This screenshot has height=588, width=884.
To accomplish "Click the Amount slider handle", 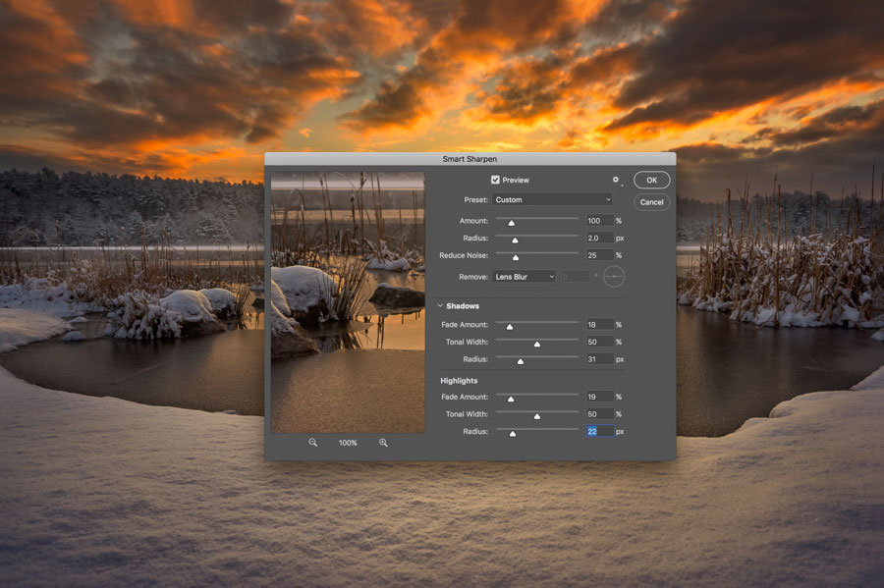I will pos(512,223).
